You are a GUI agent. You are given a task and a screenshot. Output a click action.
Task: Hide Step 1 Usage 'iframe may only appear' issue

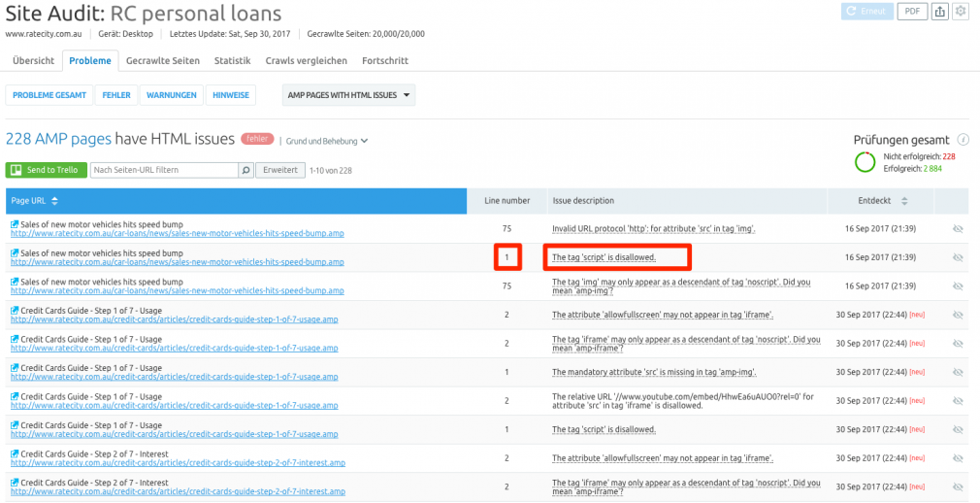point(957,344)
